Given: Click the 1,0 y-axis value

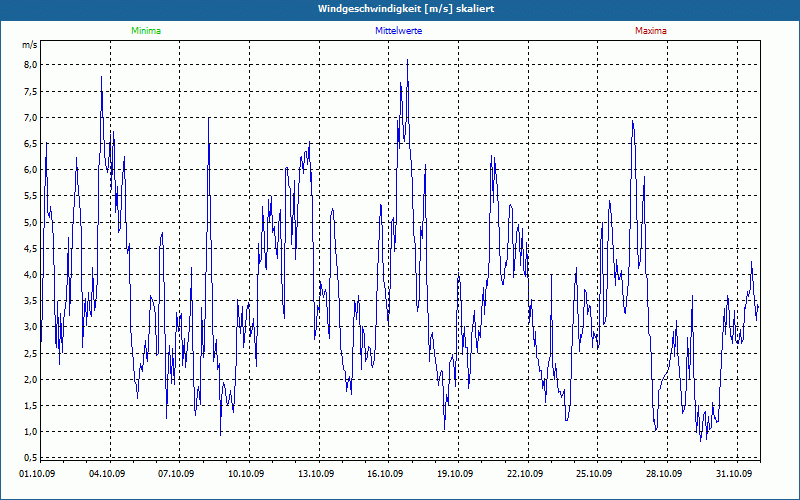Looking at the screenshot, I should pos(30,432).
